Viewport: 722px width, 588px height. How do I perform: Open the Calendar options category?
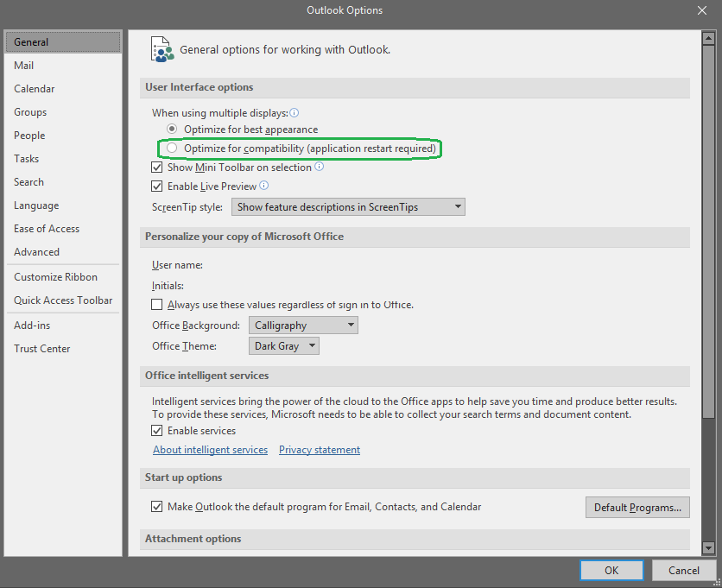[63, 88]
